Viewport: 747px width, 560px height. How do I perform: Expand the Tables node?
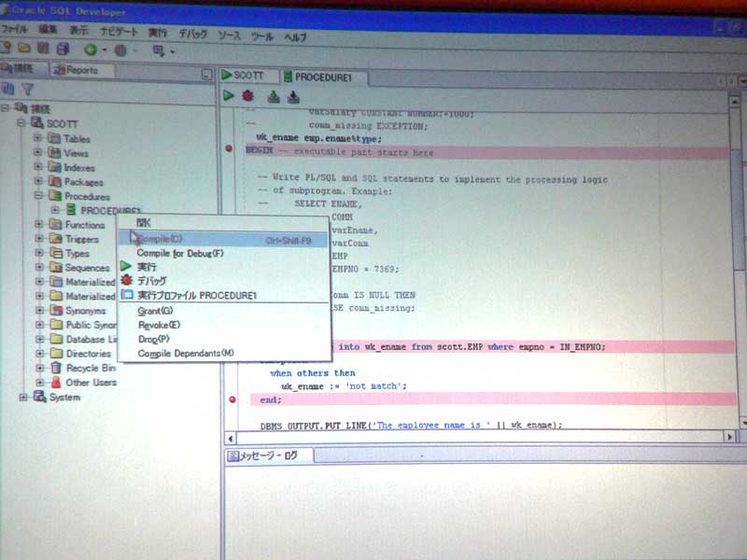[x=37, y=138]
